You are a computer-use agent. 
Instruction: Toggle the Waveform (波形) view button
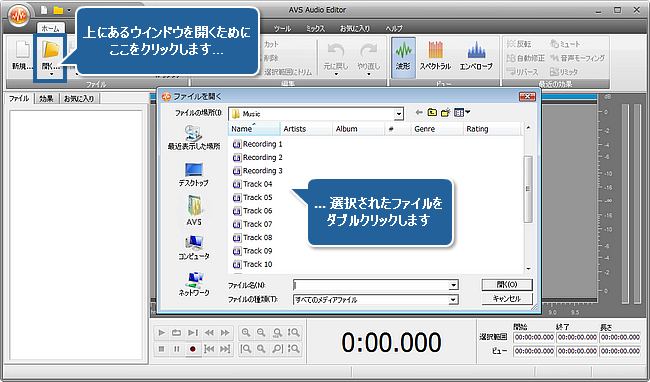coord(403,57)
